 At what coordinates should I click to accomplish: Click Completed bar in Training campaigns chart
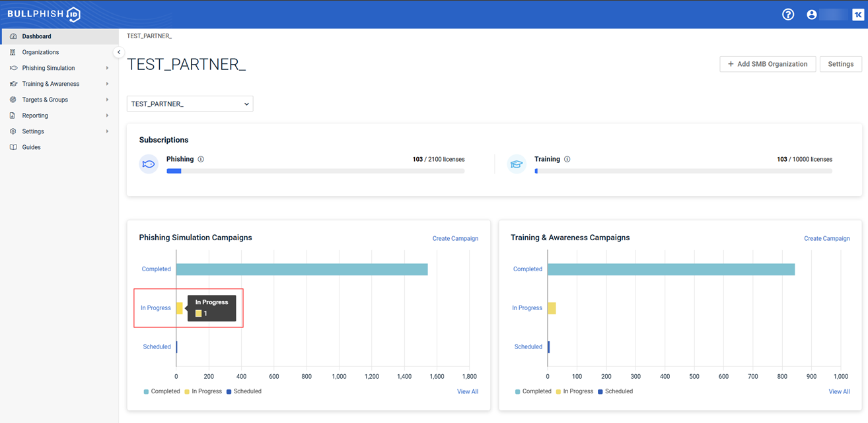[670, 269]
